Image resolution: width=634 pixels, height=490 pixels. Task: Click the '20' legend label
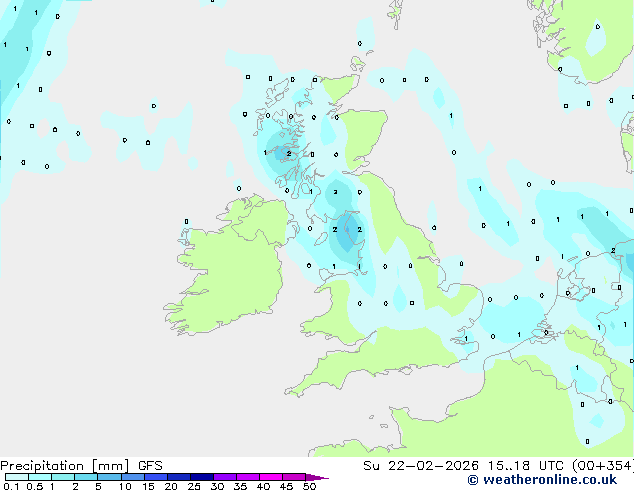pos(171,486)
